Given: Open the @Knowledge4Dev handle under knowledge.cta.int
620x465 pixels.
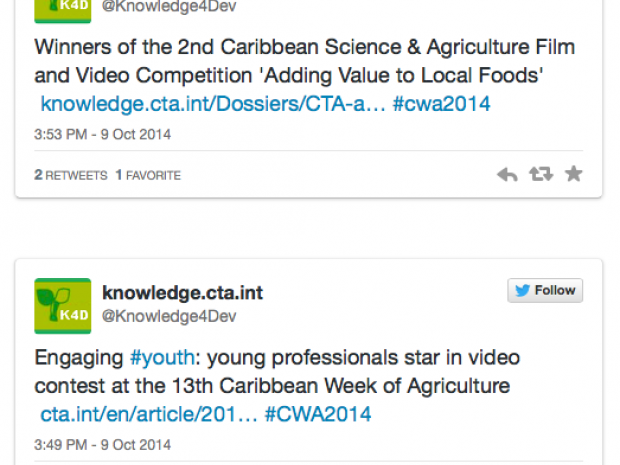Looking at the screenshot, I should [x=169, y=316].
